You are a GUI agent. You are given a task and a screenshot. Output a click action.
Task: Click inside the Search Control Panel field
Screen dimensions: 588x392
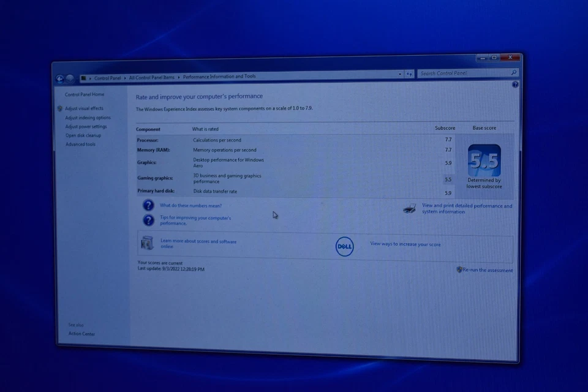462,73
